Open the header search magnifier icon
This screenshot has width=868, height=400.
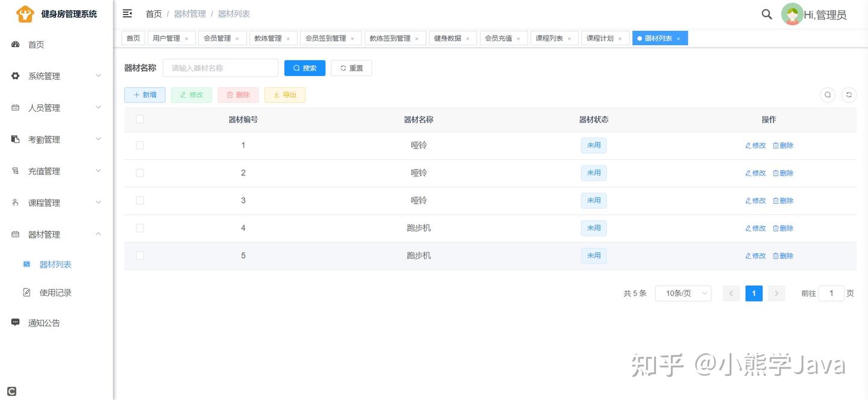(x=767, y=14)
